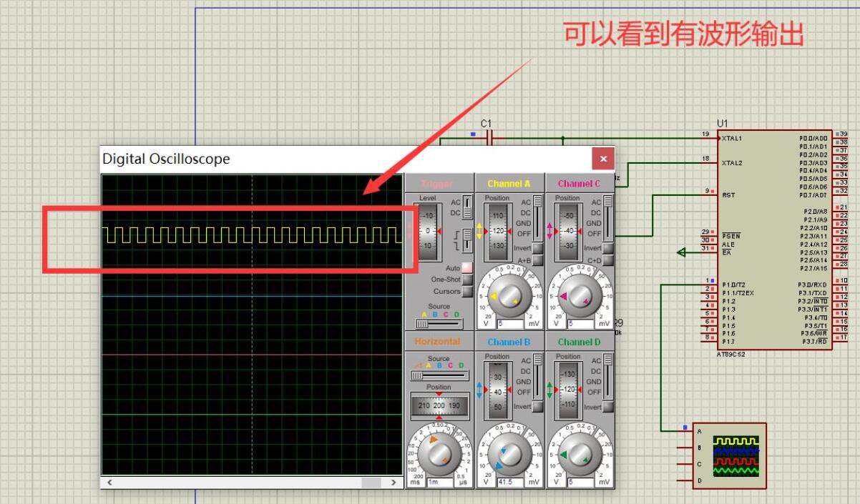Click Channel A volts/div knob
Screen dimensions: 860x504
(x=512, y=295)
